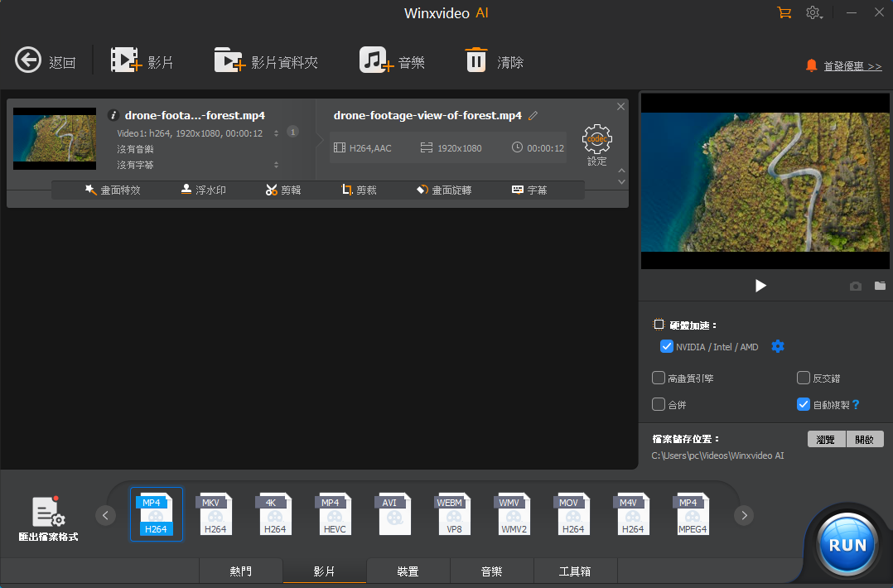Enable the 高畫質引擎 high quality engine
The height and width of the screenshot is (588, 893).
point(659,378)
